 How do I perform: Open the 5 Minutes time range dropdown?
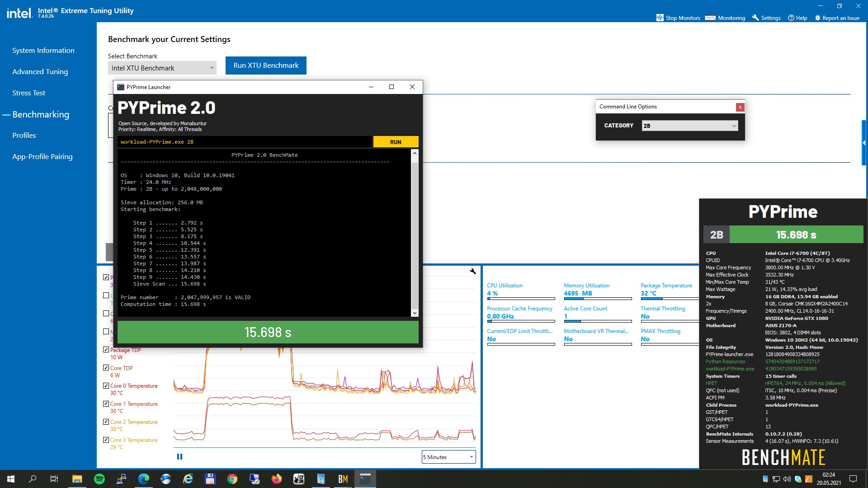click(448, 457)
